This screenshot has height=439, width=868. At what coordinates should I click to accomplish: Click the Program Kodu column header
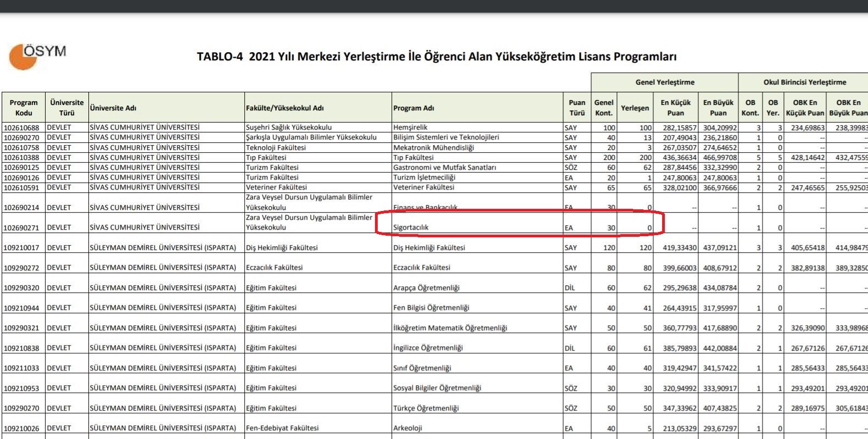pos(24,108)
